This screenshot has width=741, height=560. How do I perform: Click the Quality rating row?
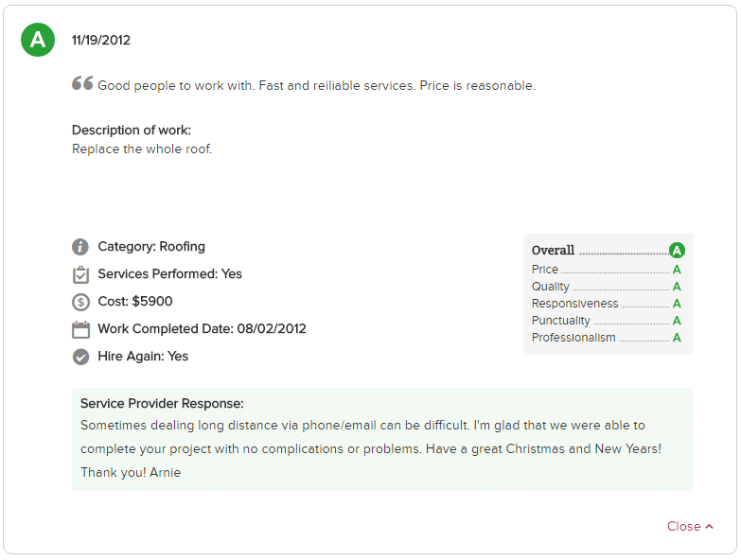coord(607,287)
